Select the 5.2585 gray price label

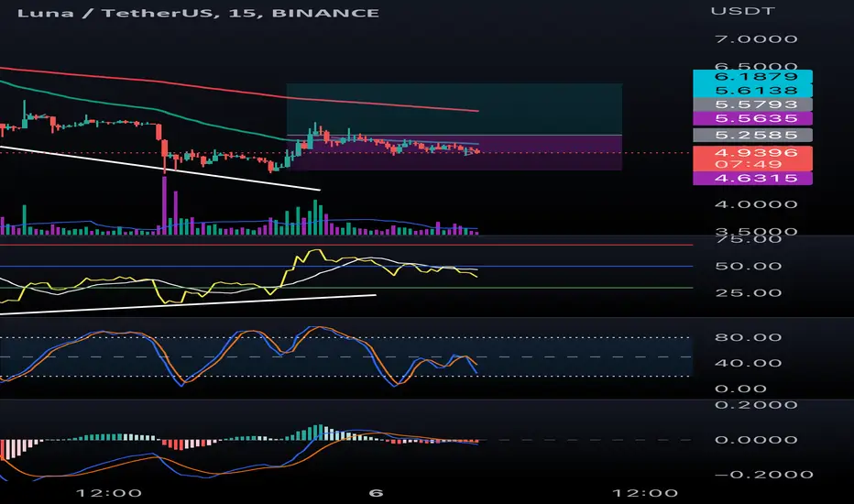(x=752, y=135)
